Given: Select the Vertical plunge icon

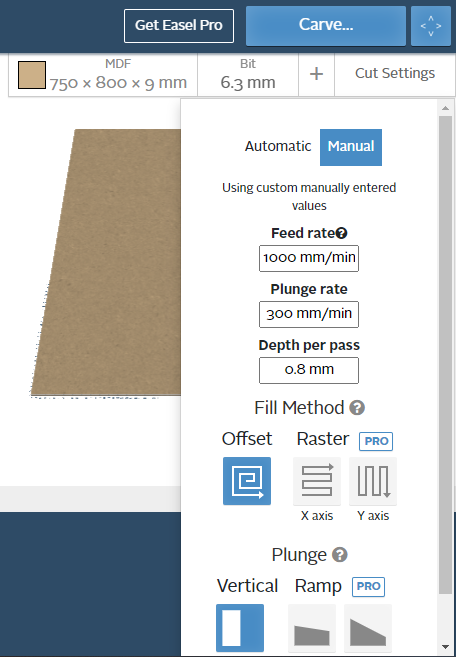Looking at the screenshot, I should [x=240, y=628].
